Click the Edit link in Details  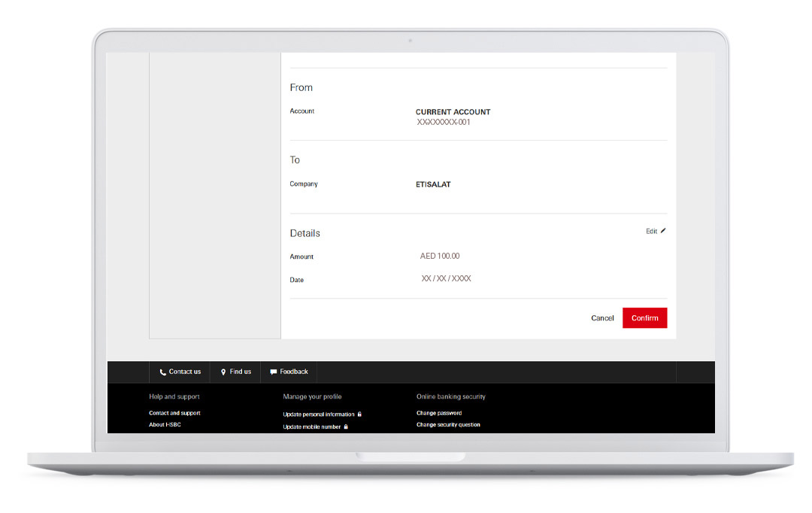pos(651,231)
